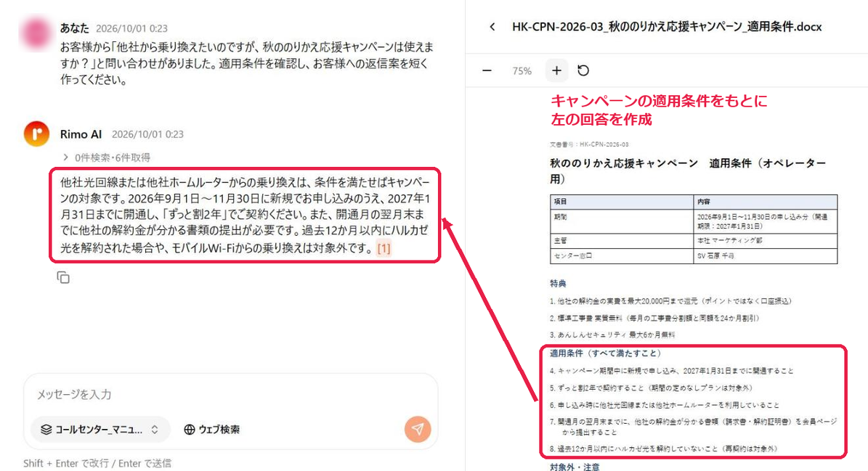The width and height of the screenshot is (868, 471).
Task: Zoom out the document preview
Action: [487, 71]
